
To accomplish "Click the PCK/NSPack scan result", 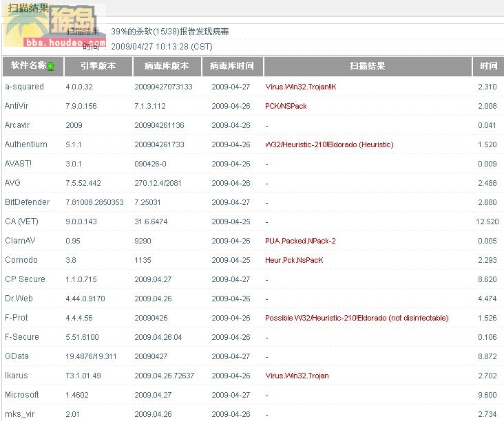I will (x=286, y=107).
